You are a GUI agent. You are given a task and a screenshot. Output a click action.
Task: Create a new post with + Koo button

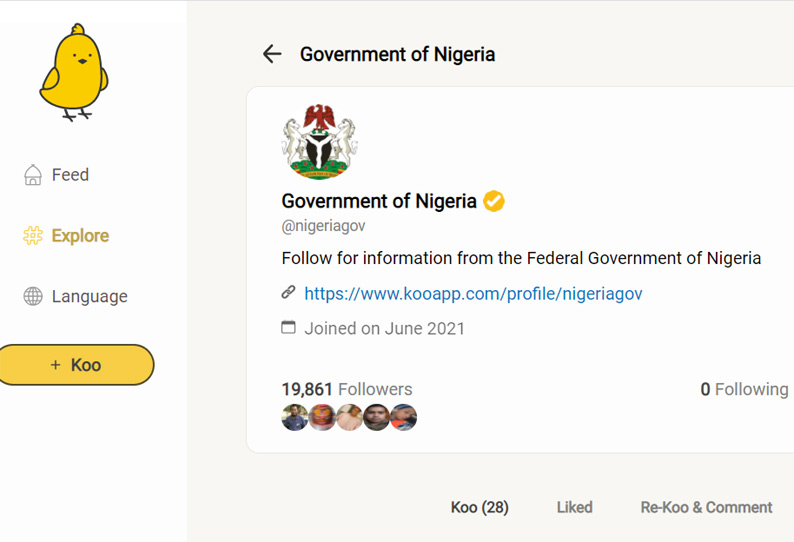[x=76, y=365]
